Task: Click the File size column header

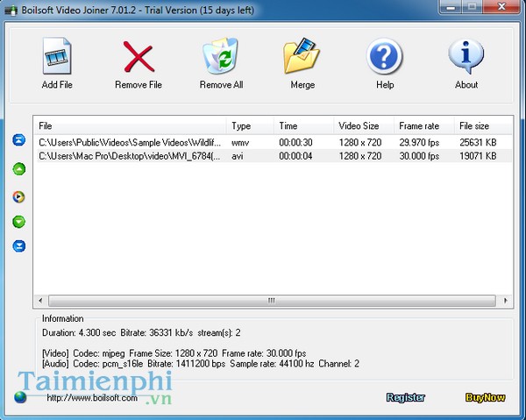Action: tap(483, 125)
